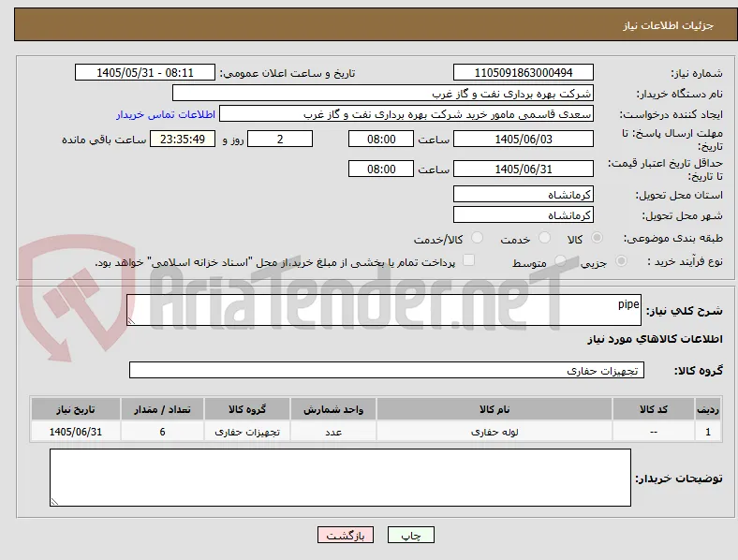Viewport: 738px width, 560px height.
Task: Click the بازگشت back button
Action: pos(346,535)
